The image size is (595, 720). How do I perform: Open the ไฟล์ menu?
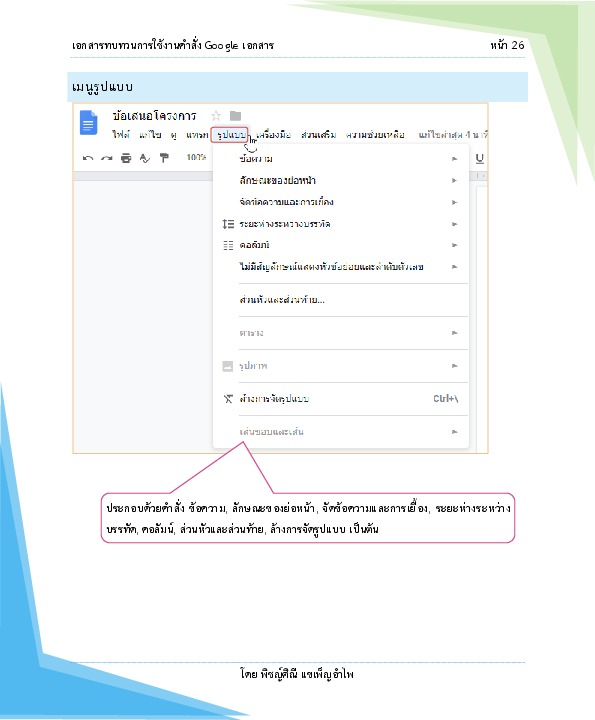121,135
